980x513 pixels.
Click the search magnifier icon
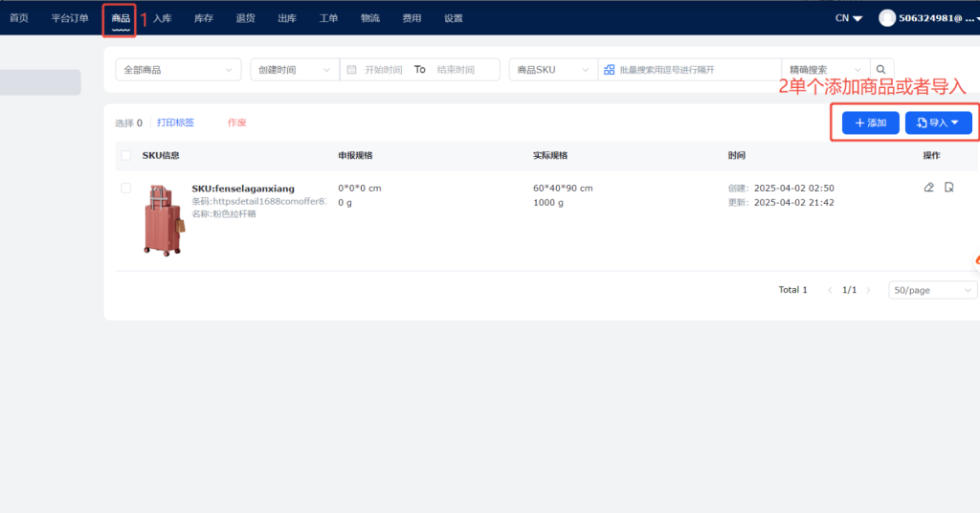881,70
